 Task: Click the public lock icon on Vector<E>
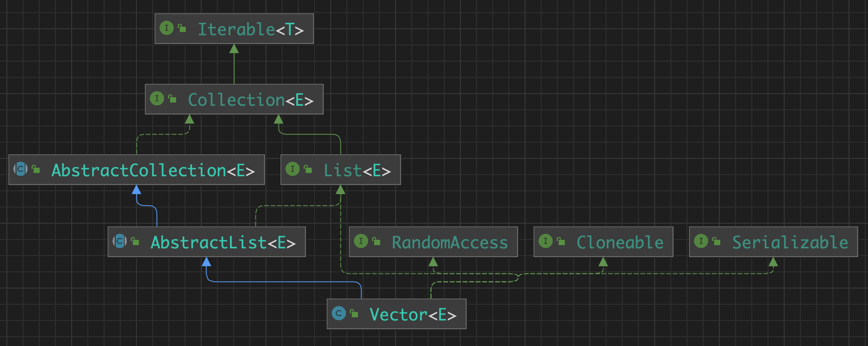(354, 313)
